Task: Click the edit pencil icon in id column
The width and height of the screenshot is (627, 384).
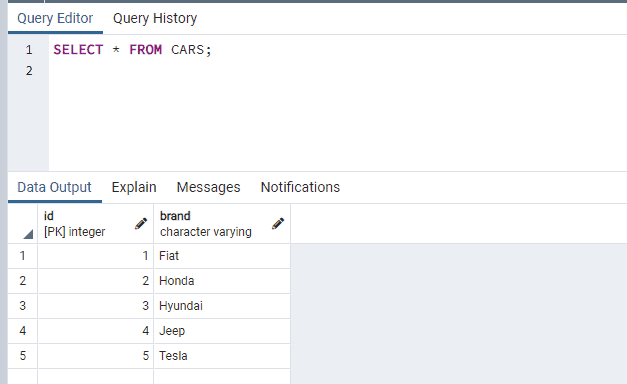Action: pyautogui.click(x=141, y=224)
